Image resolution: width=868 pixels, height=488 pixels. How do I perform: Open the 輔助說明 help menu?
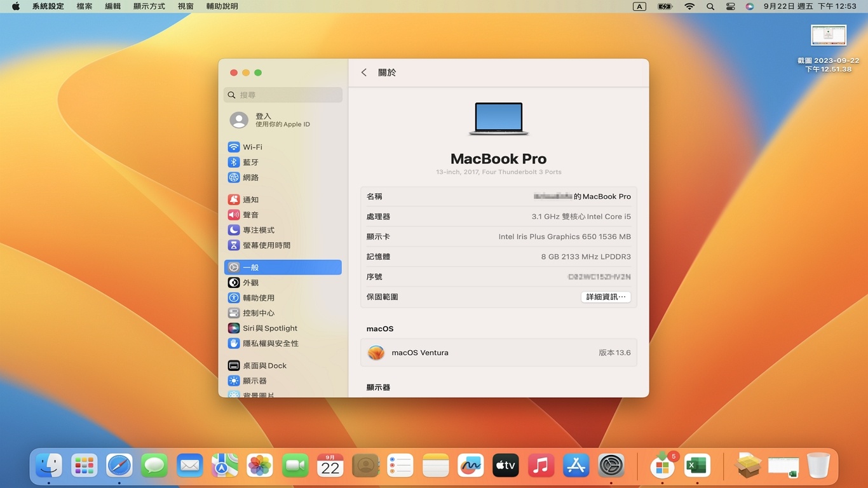pos(222,6)
